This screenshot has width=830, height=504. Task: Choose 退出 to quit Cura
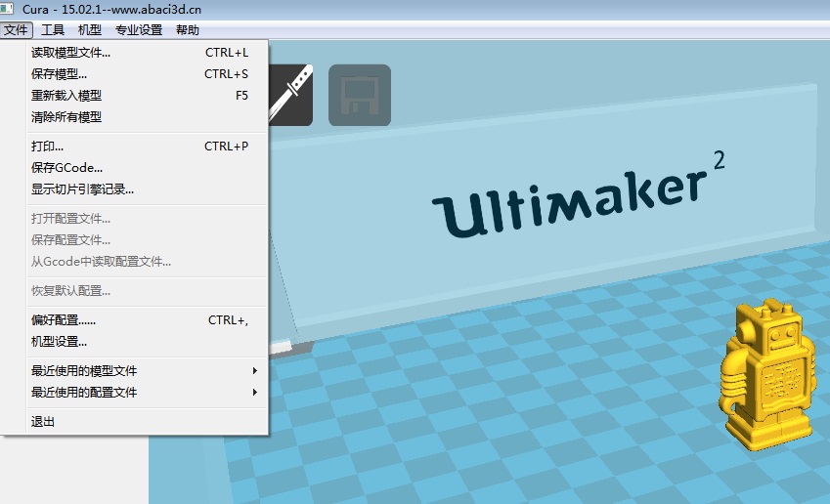pyautogui.click(x=147, y=422)
